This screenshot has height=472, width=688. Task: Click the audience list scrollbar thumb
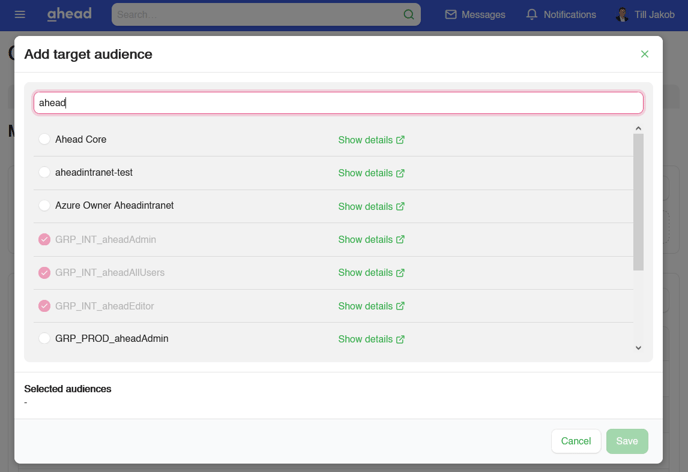click(x=638, y=202)
